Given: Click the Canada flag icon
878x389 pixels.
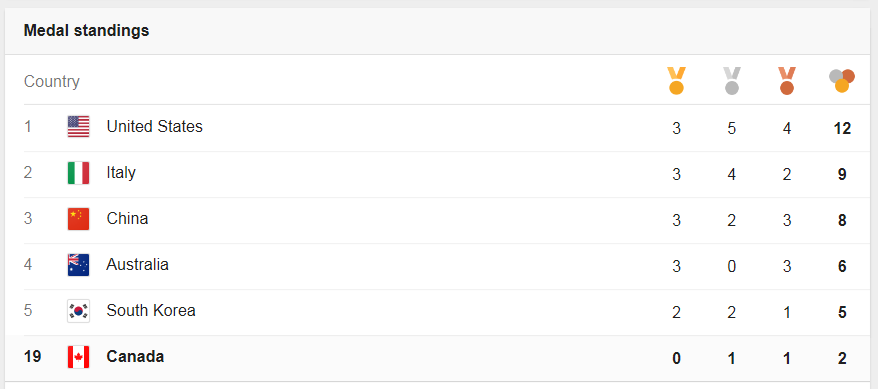Looking at the screenshot, I should [x=78, y=357].
